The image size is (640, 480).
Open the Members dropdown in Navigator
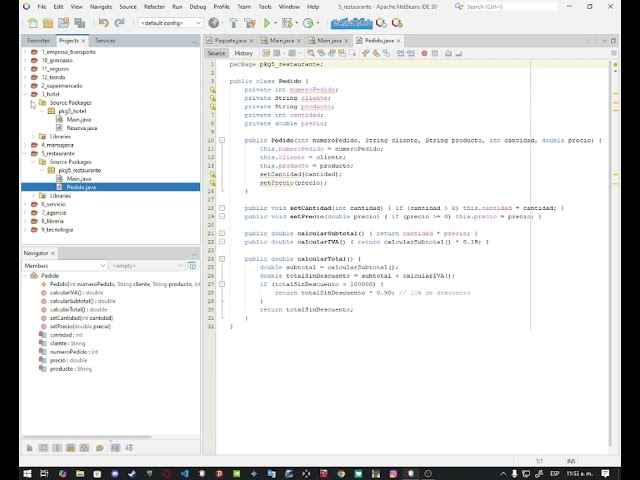tap(64, 266)
